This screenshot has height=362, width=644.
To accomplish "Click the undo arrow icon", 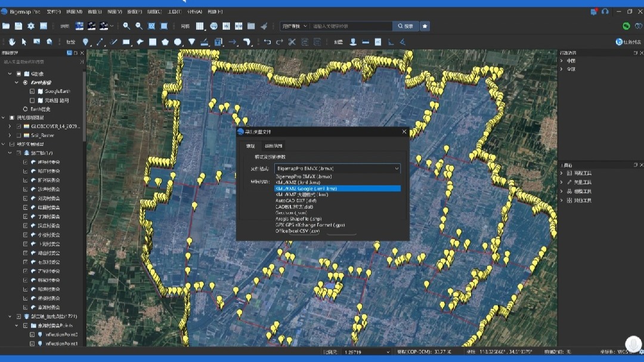I will click(267, 42).
